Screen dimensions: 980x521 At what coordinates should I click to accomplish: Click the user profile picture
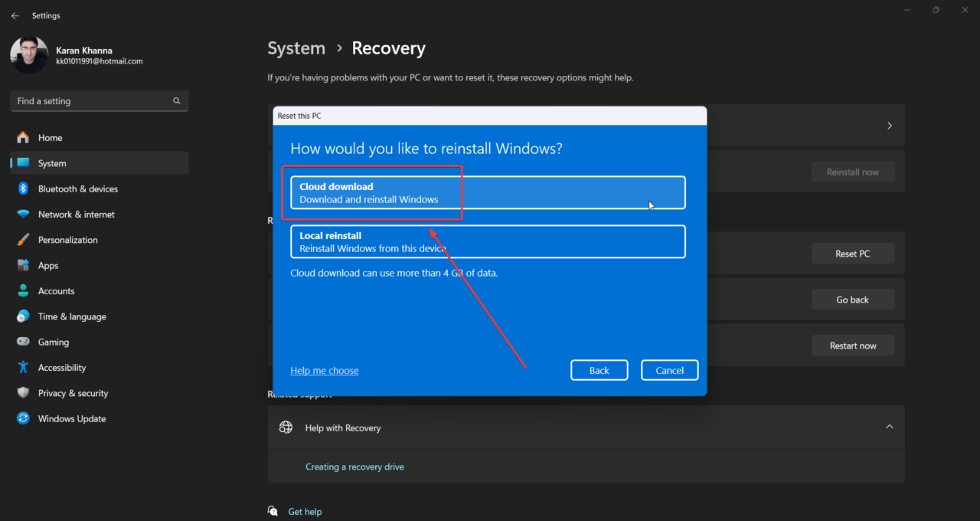pyautogui.click(x=29, y=55)
